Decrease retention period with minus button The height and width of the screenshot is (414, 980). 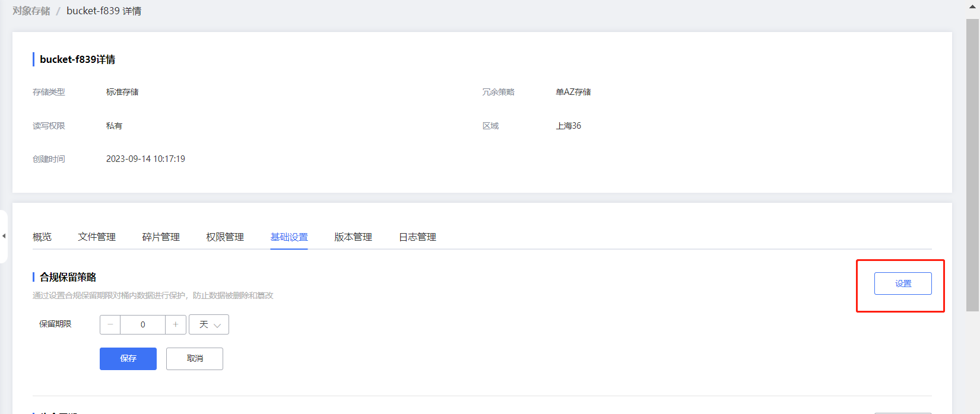[110, 324]
